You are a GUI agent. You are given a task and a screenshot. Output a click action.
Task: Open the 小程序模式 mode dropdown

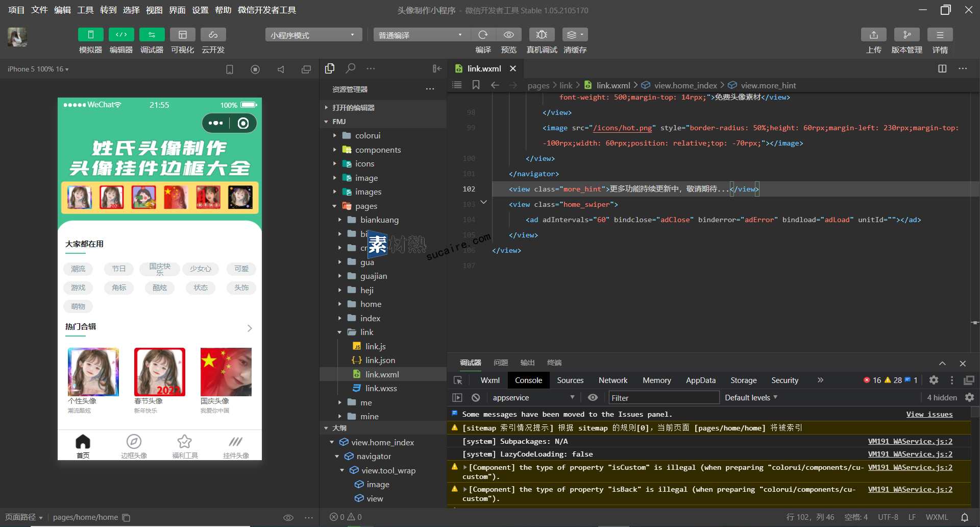click(313, 35)
